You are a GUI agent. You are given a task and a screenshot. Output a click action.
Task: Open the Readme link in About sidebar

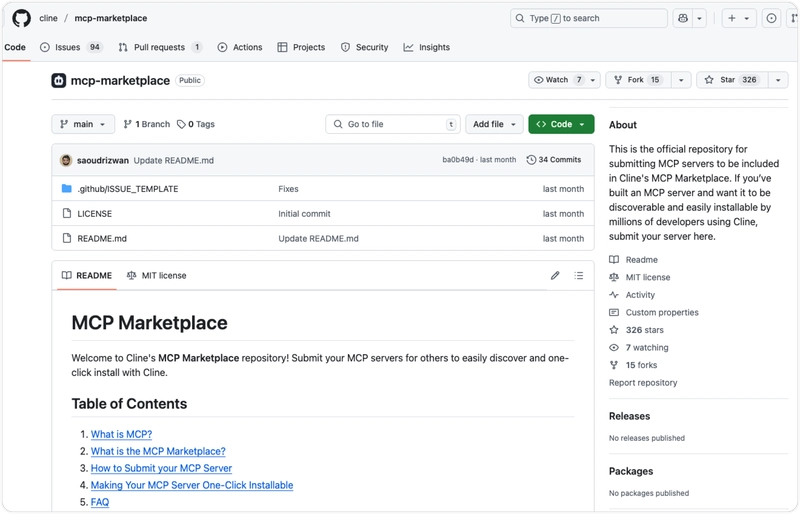633,260
